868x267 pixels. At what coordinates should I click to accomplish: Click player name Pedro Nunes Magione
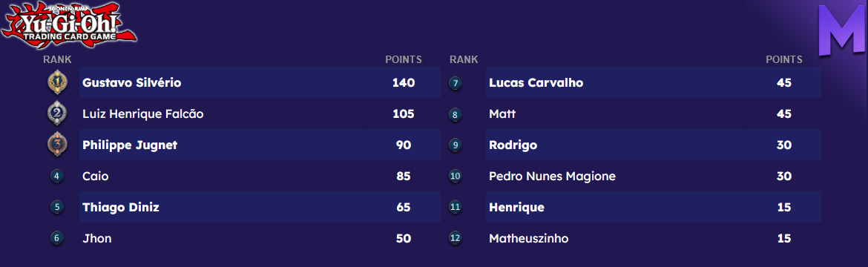click(553, 177)
